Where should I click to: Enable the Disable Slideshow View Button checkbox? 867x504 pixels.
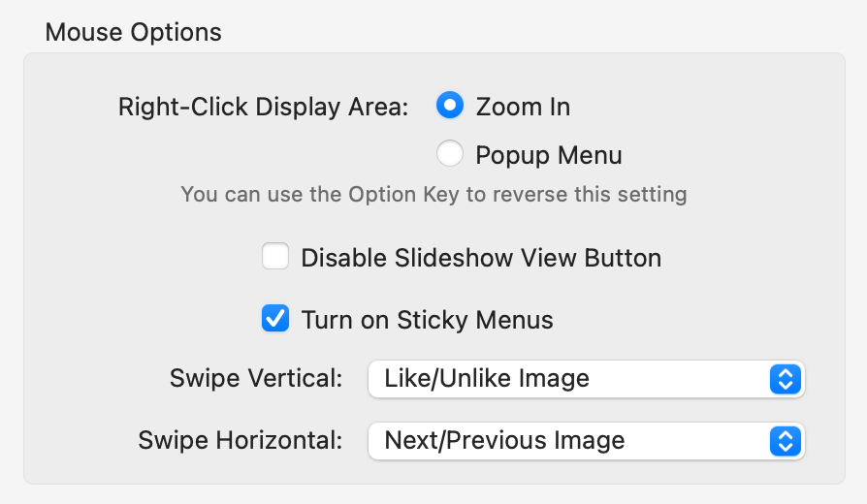click(275, 258)
